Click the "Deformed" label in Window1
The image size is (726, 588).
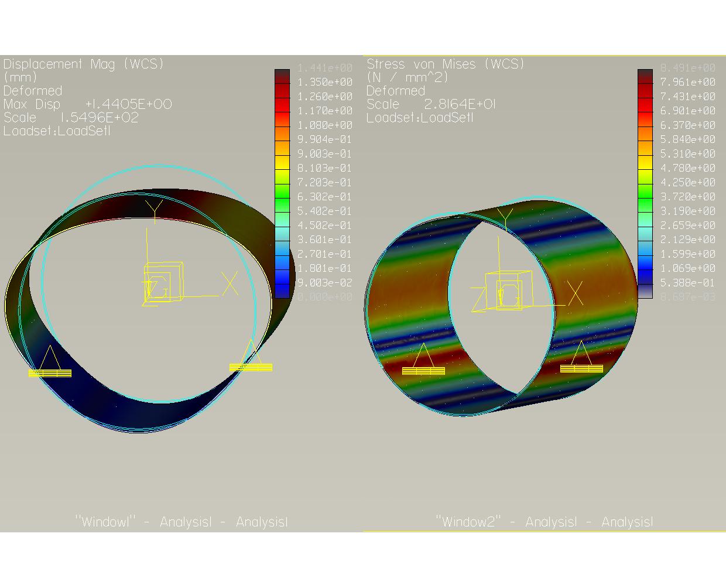click(x=33, y=91)
